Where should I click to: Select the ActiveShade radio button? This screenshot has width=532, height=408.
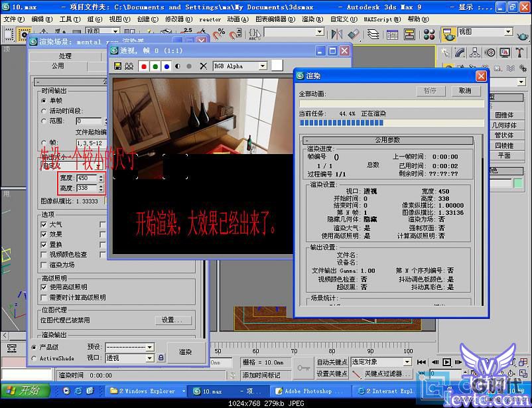coord(34,358)
